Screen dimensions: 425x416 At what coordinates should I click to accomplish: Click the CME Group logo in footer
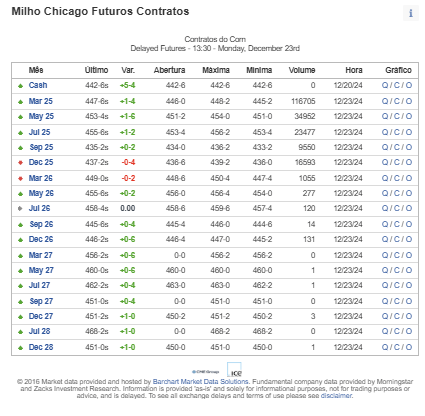(x=205, y=372)
